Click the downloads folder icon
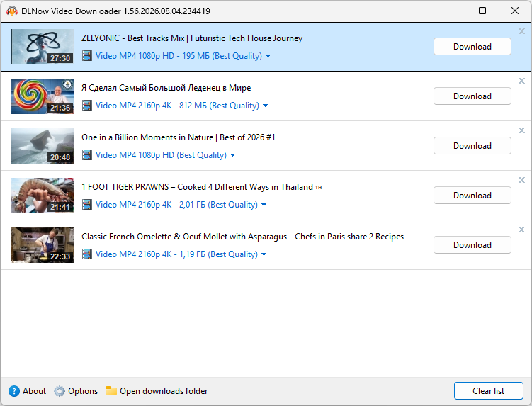The width and height of the screenshot is (532, 406). [x=111, y=391]
